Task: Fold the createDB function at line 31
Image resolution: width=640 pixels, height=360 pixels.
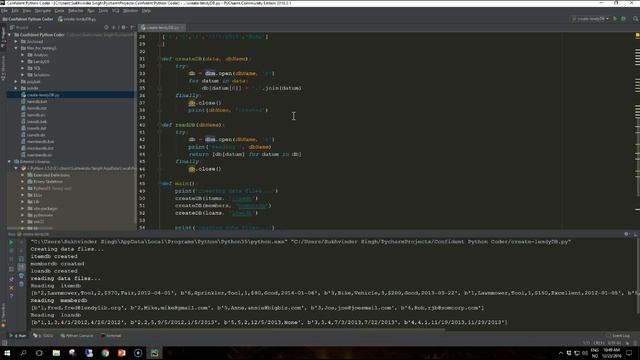Action: pyautogui.click(x=160, y=59)
